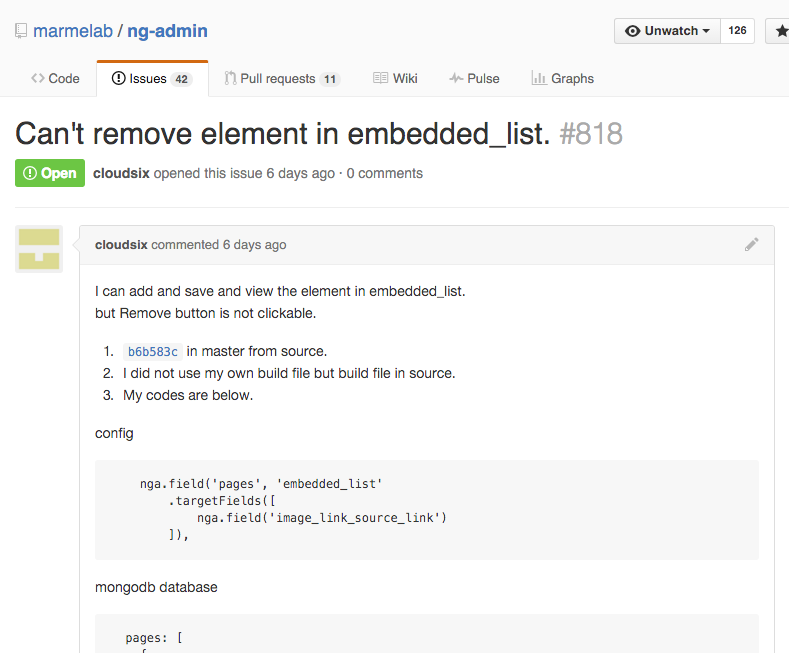Click the 'config' paragraph label
The image size is (789, 653).
click(114, 433)
